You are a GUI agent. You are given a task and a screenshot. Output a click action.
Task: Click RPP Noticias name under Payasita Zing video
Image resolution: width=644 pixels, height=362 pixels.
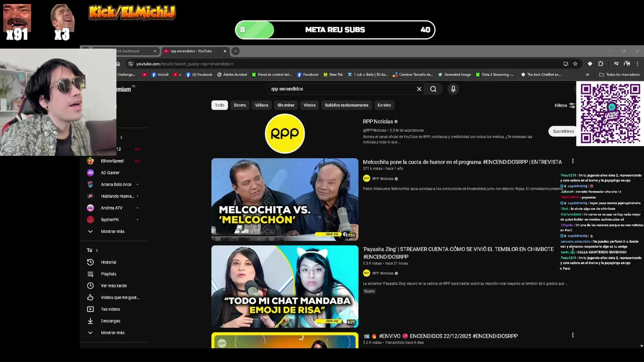[x=383, y=273]
